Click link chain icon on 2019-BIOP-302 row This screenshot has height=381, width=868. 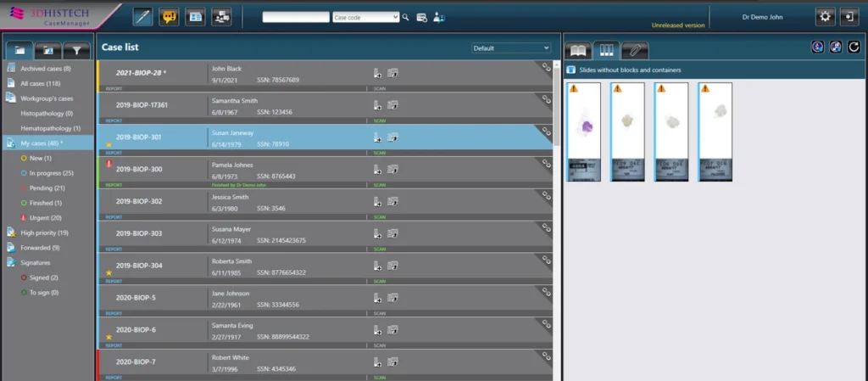547,196
